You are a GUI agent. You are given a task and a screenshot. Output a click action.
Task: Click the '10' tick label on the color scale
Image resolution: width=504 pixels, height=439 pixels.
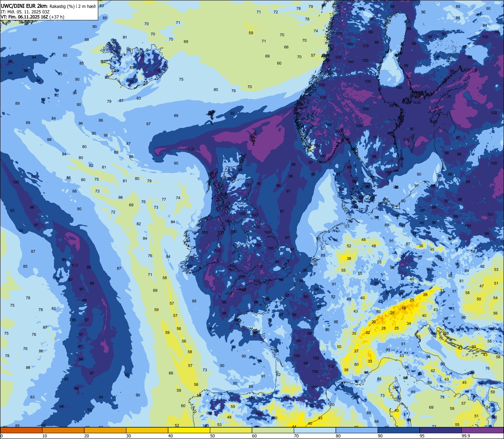click(45, 436)
